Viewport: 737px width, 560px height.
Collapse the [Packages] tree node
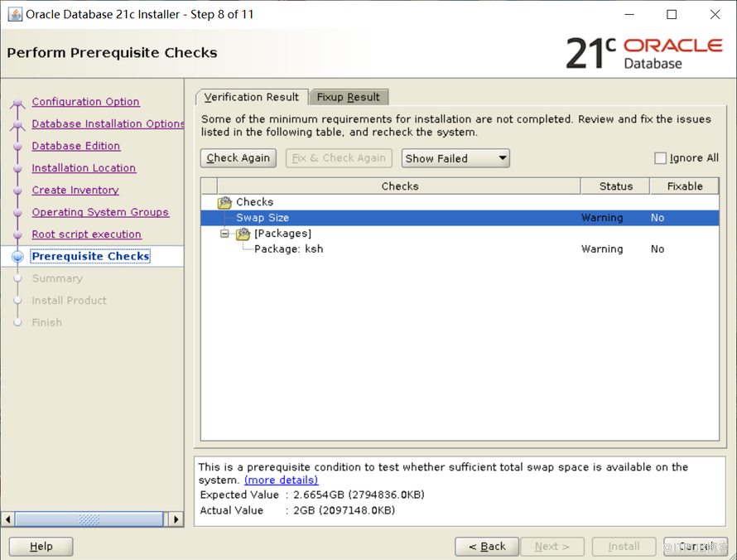224,234
